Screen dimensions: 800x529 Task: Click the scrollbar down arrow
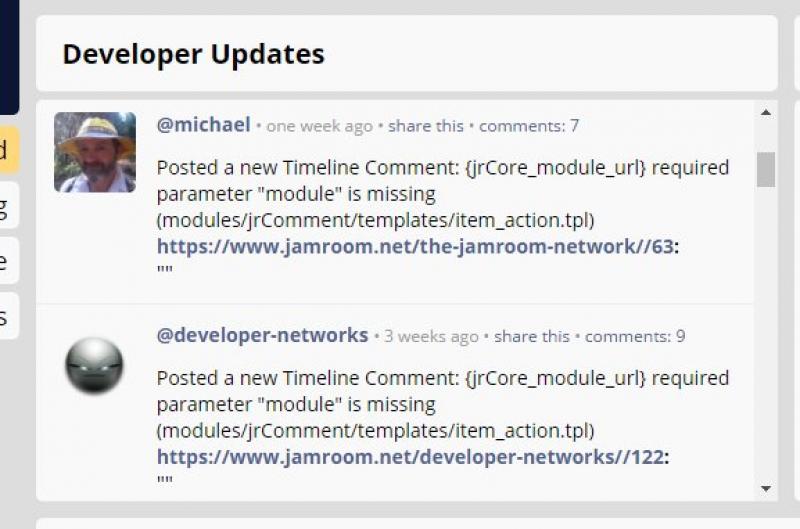point(766,489)
